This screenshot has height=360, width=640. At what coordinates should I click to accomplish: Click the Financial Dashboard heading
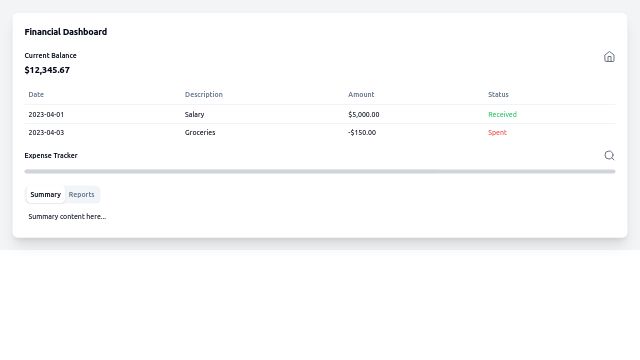(66, 32)
